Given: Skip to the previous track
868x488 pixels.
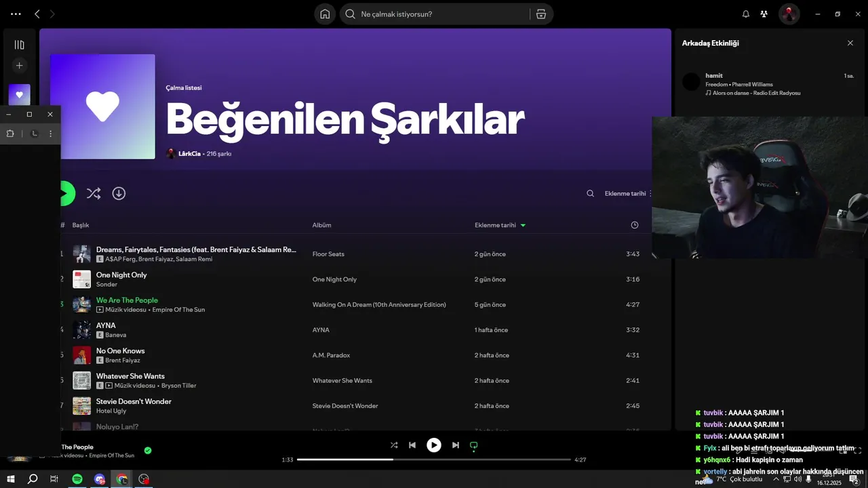Looking at the screenshot, I should point(412,445).
